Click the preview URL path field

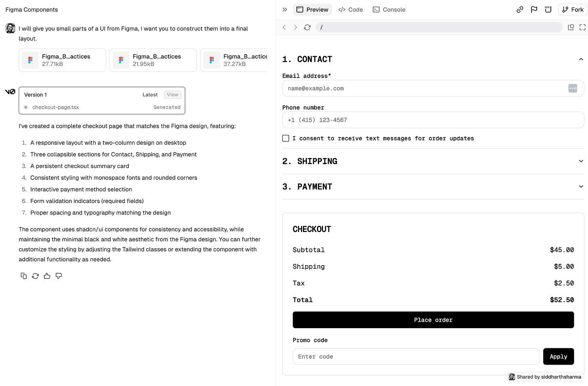pos(439,27)
